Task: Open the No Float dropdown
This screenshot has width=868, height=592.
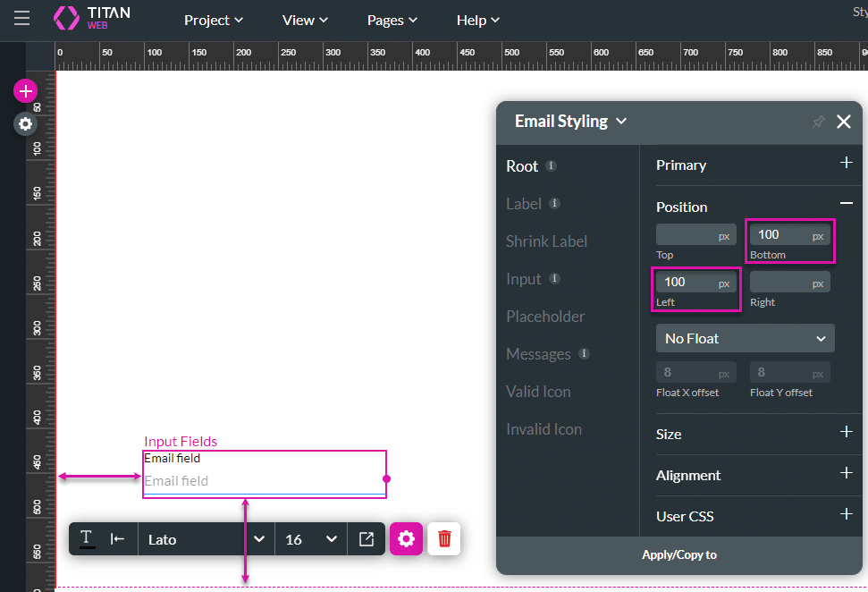Action: click(745, 338)
